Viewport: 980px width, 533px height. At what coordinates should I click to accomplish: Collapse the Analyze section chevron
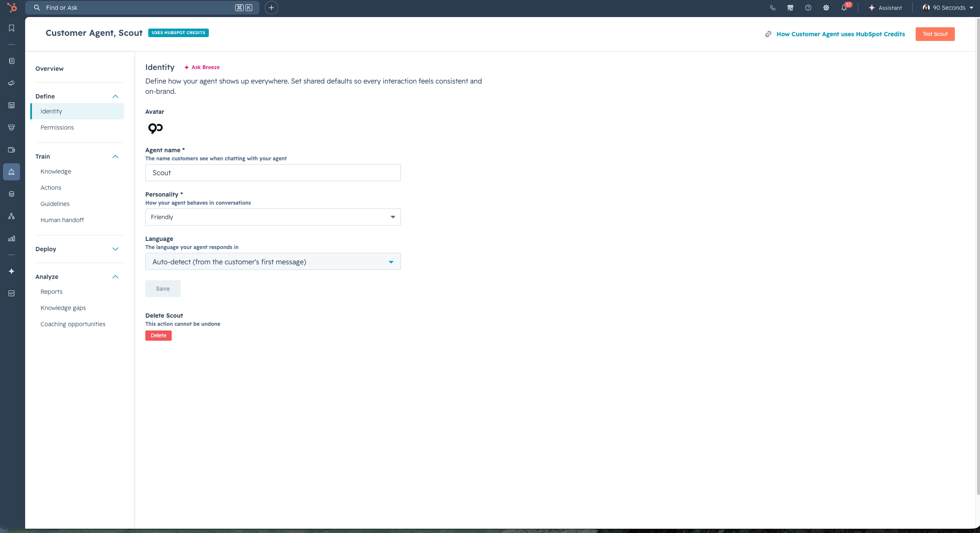click(x=115, y=277)
